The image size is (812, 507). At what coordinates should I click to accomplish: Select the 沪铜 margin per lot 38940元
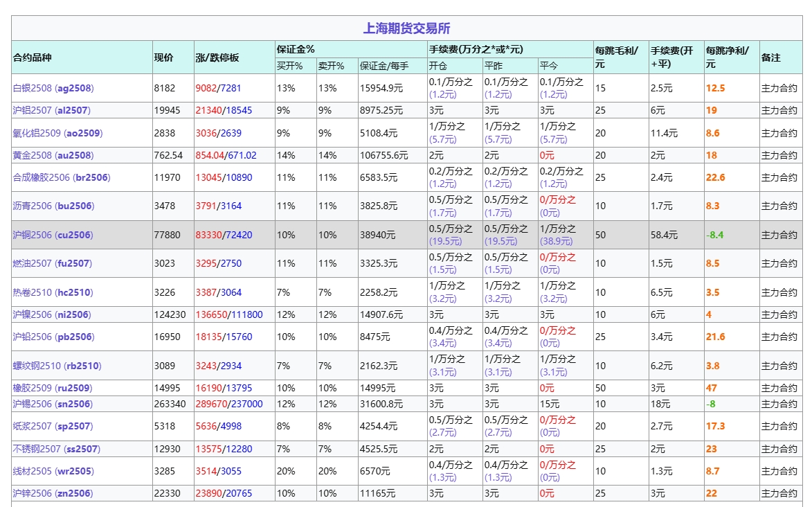tap(377, 235)
